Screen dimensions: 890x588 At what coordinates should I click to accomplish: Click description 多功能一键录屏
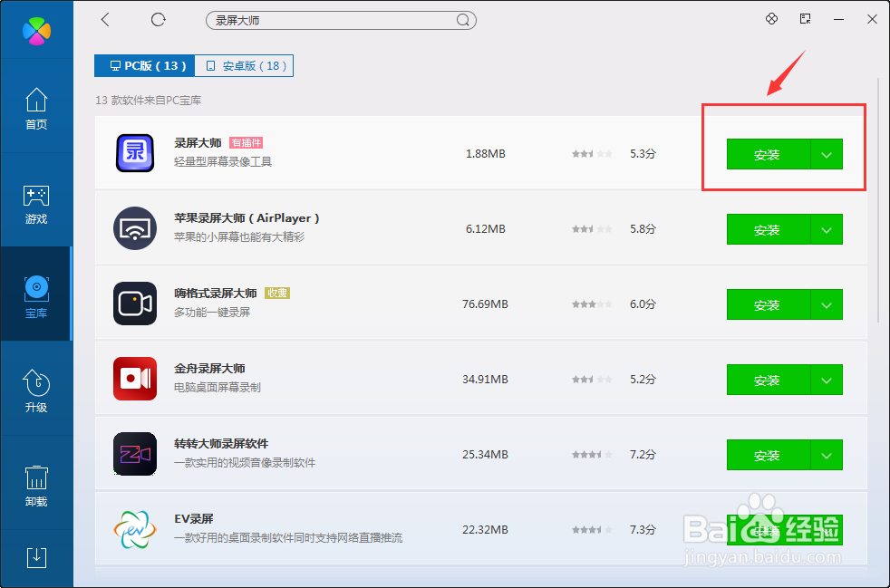click(212, 313)
